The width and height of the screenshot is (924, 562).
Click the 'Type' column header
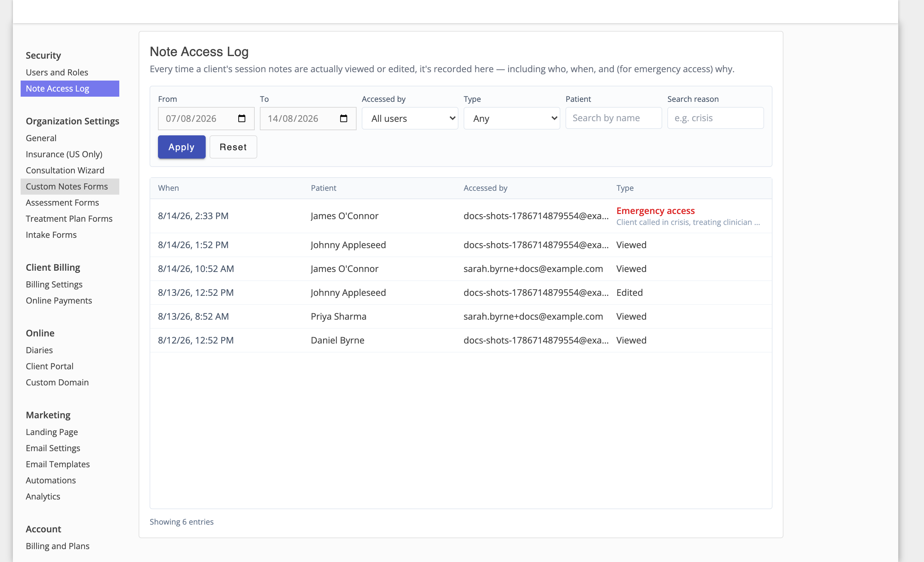coord(625,188)
